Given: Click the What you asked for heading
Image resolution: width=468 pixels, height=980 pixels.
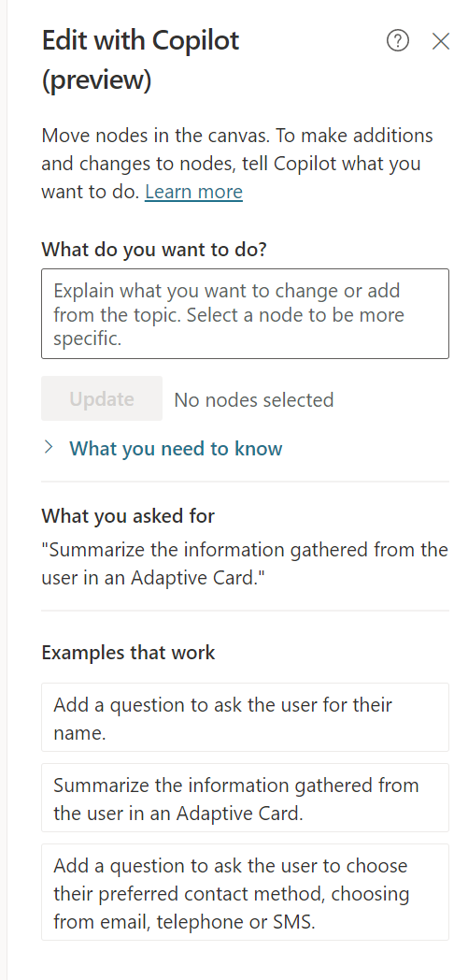Looking at the screenshot, I should (128, 515).
